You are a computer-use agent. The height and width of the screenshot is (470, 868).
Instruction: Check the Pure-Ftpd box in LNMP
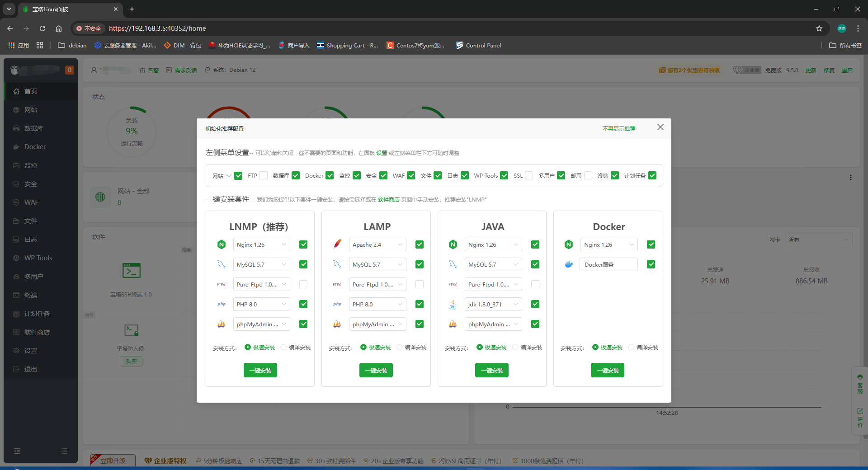click(x=303, y=284)
